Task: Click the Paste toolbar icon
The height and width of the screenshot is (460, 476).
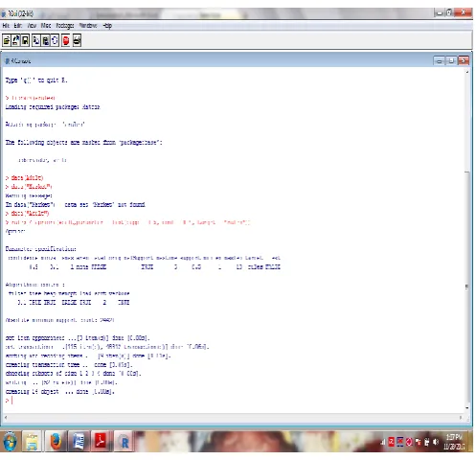Action: 46,40
